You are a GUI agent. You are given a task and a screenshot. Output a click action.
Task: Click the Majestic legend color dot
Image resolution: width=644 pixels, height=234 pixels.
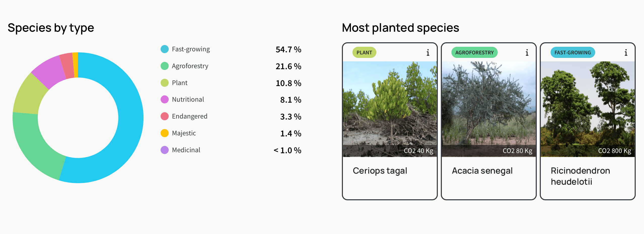(165, 133)
